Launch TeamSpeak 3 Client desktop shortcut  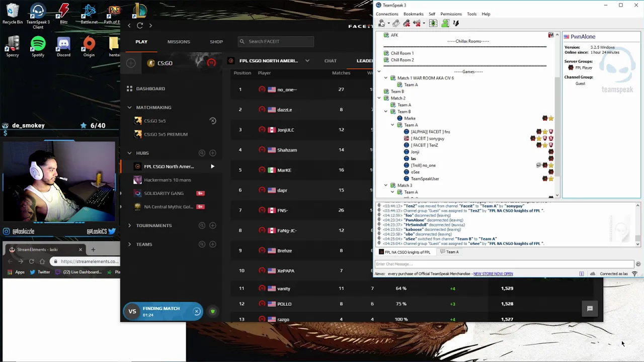[x=38, y=16]
